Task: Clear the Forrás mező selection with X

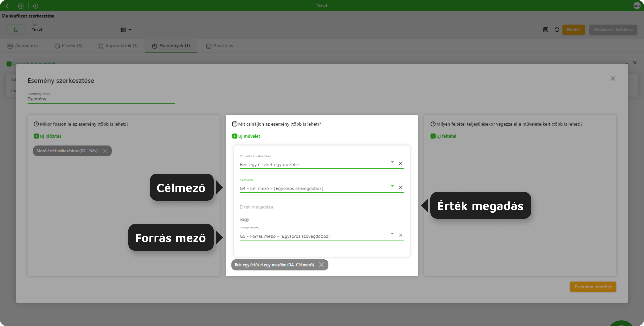Action: coord(400,235)
